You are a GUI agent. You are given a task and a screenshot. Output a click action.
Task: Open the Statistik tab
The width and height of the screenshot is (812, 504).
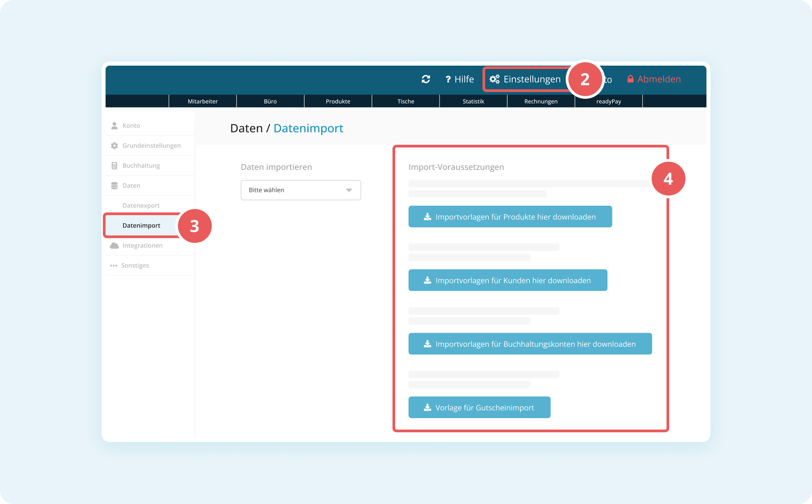pyautogui.click(x=473, y=101)
